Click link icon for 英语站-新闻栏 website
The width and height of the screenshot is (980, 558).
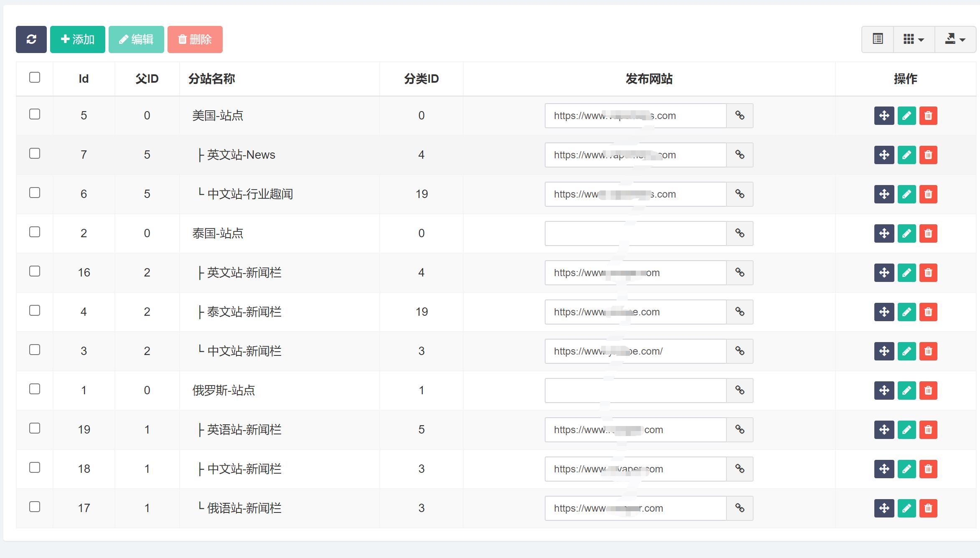coord(739,430)
